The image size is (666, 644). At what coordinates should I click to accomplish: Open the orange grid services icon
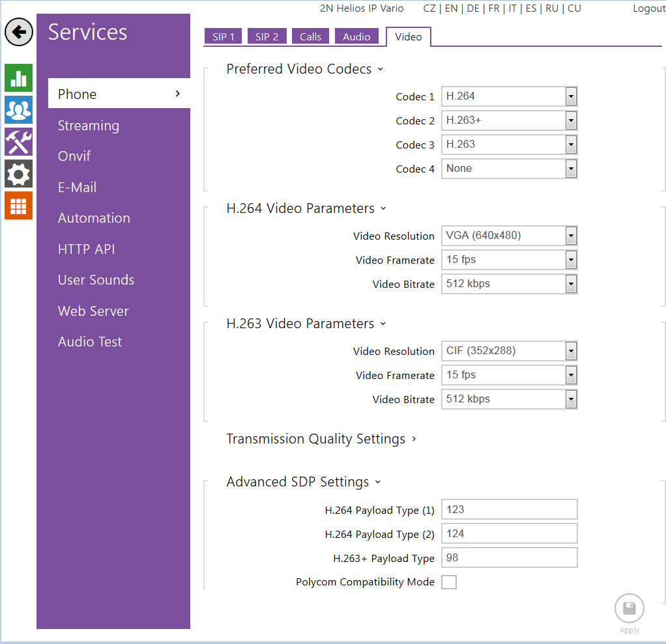point(18,206)
